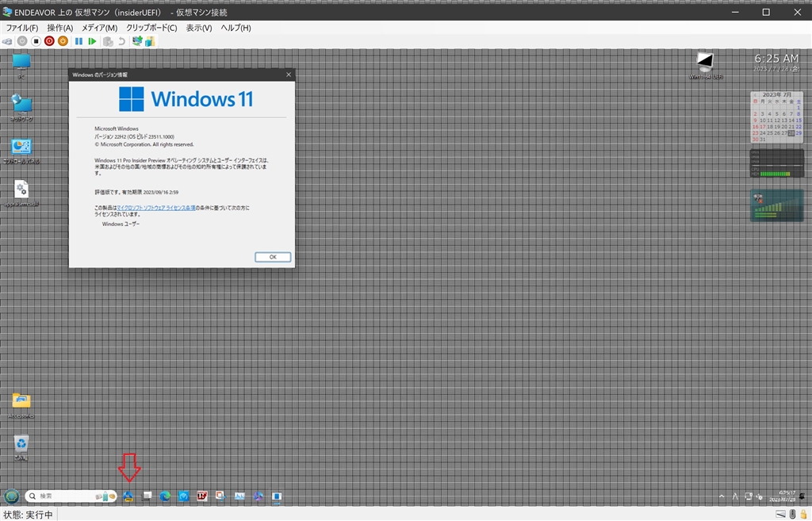
Task: Open the メディア(M) menu
Action: [99, 28]
